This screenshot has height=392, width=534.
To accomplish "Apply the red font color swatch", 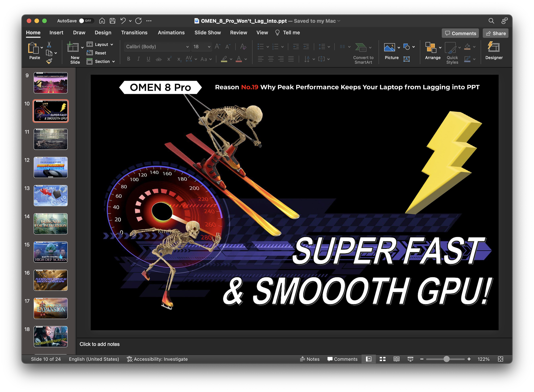I will (x=239, y=59).
